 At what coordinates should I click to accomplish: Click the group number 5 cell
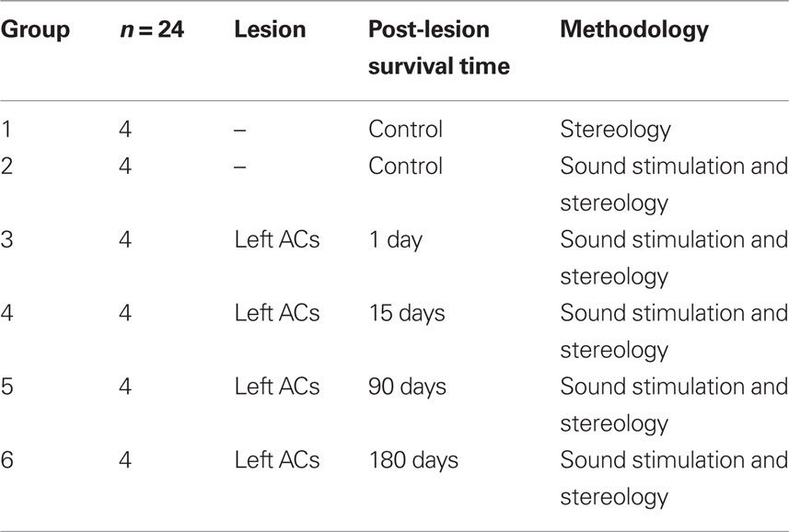coord(6,387)
